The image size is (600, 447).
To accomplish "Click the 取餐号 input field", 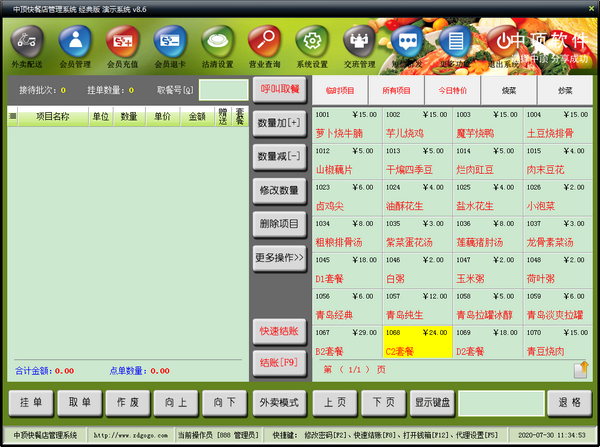I will point(223,90).
